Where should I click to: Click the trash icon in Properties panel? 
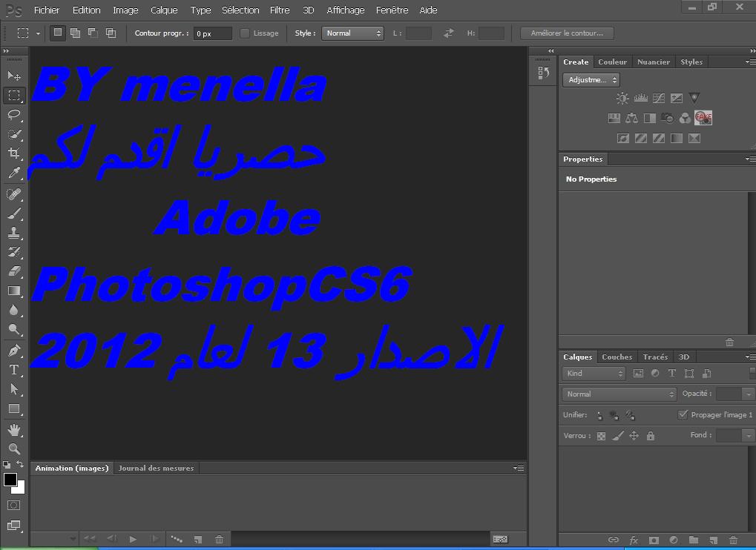[x=729, y=342]
